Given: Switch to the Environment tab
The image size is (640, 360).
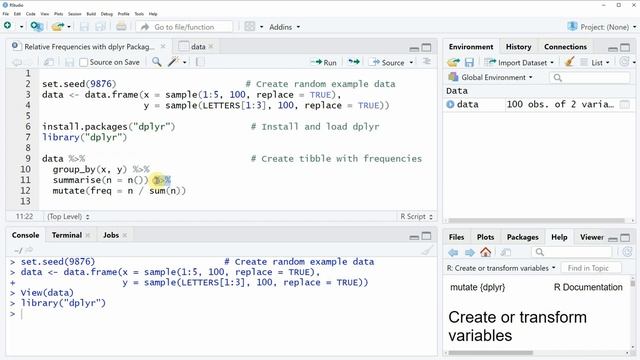Looking at the screenshot, I should 471,47.
